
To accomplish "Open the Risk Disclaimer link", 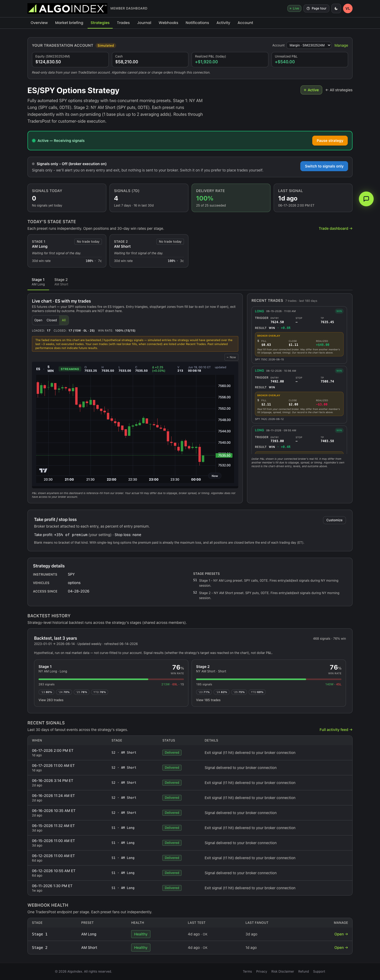I will pos(283,971).
